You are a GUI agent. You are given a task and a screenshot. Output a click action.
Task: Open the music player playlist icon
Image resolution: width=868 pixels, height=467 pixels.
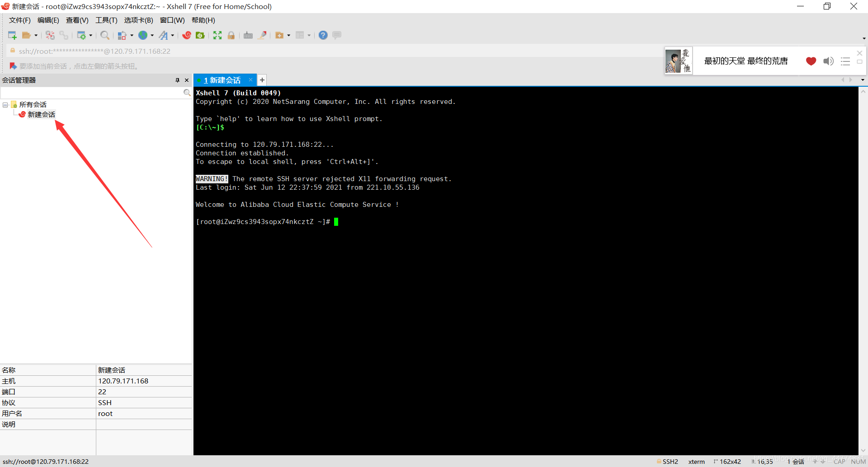tap(845, 61)
